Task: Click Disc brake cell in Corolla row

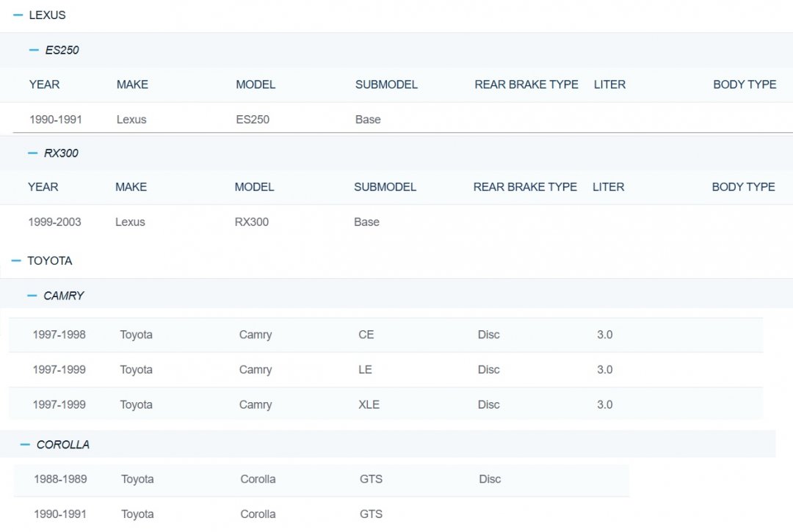Action: pyautogui.click(x=490, y=479)
